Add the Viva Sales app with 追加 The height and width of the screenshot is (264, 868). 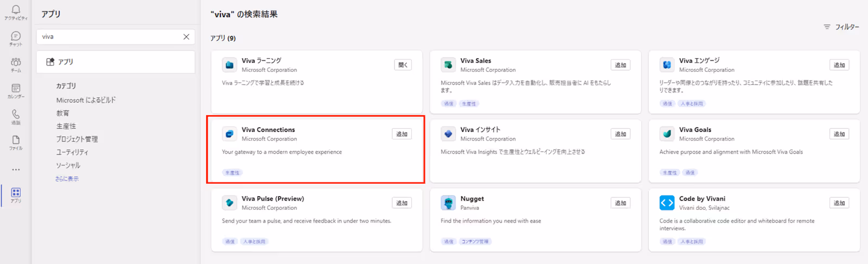621,65
